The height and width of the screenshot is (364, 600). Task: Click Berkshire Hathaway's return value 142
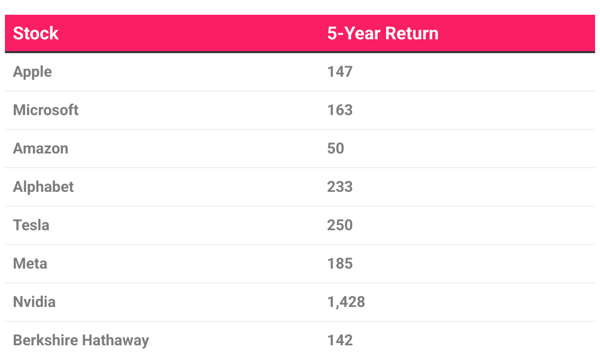(x=340, y=340)
